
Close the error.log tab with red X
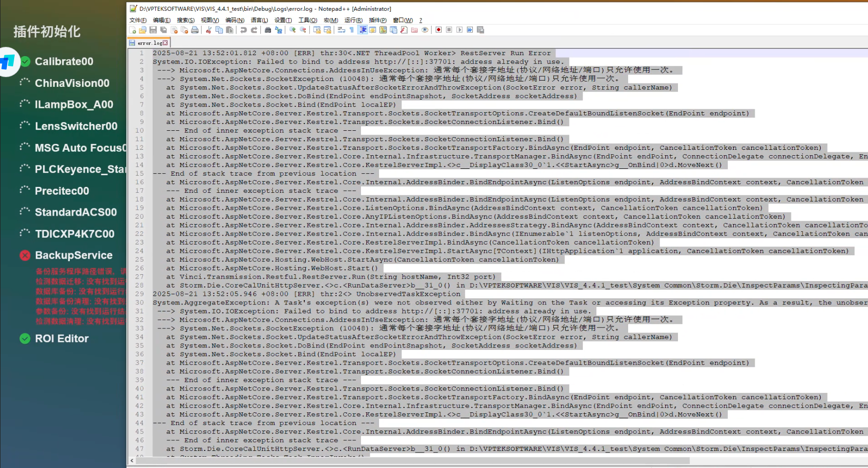point(165,43)
